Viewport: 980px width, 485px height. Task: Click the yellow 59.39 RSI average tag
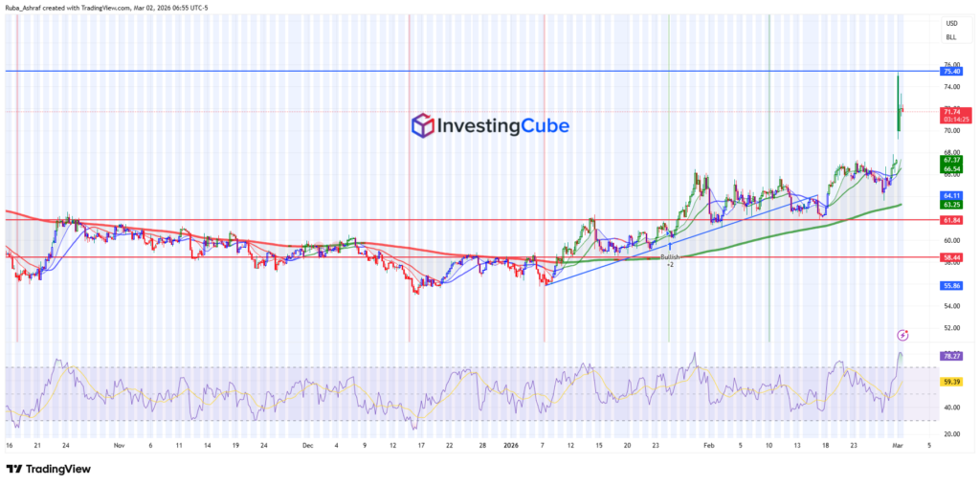[x=950, y=382]
